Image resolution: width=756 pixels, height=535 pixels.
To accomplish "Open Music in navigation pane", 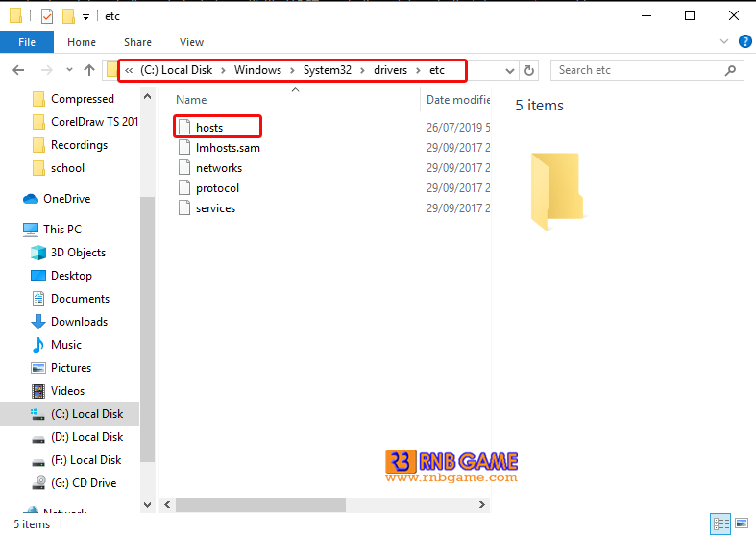I will tap(66, 345).
